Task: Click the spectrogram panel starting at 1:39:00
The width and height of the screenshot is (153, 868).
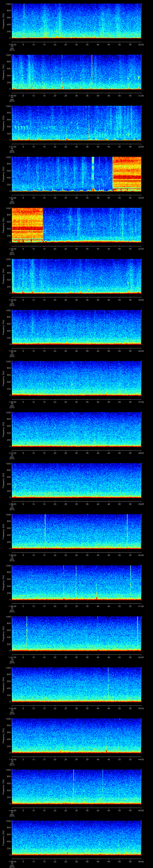Action: click(x=77, y=531)
